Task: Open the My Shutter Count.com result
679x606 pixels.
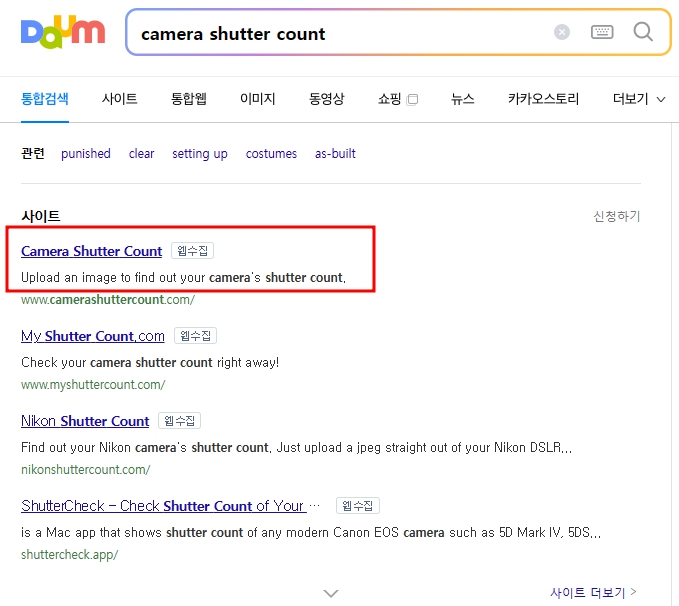Action: (93, 336)
